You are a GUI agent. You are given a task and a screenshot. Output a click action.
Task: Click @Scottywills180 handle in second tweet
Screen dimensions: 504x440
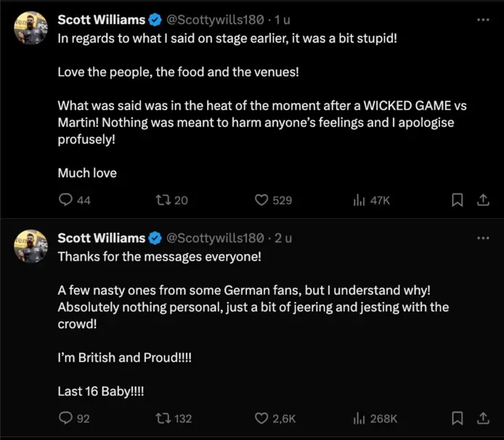[x=215, y=237]
